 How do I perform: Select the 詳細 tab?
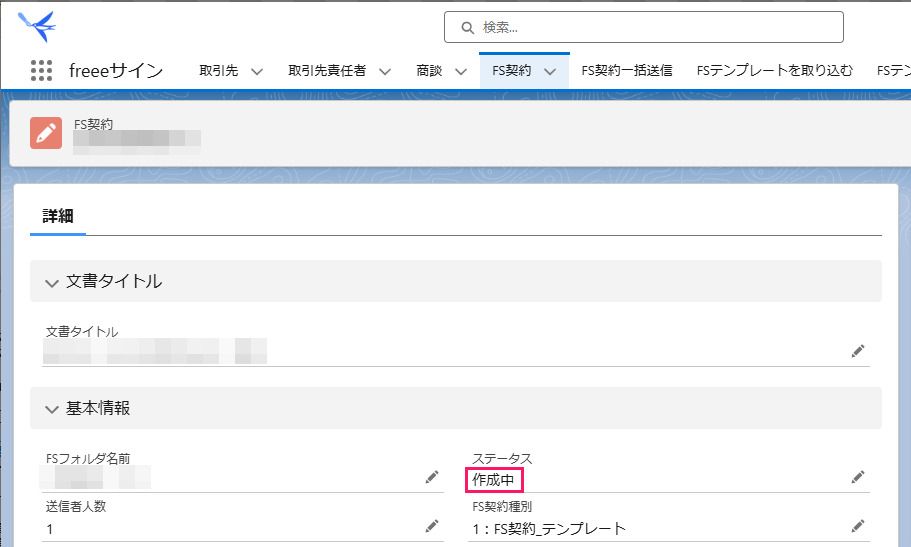[x=58, y=216]
